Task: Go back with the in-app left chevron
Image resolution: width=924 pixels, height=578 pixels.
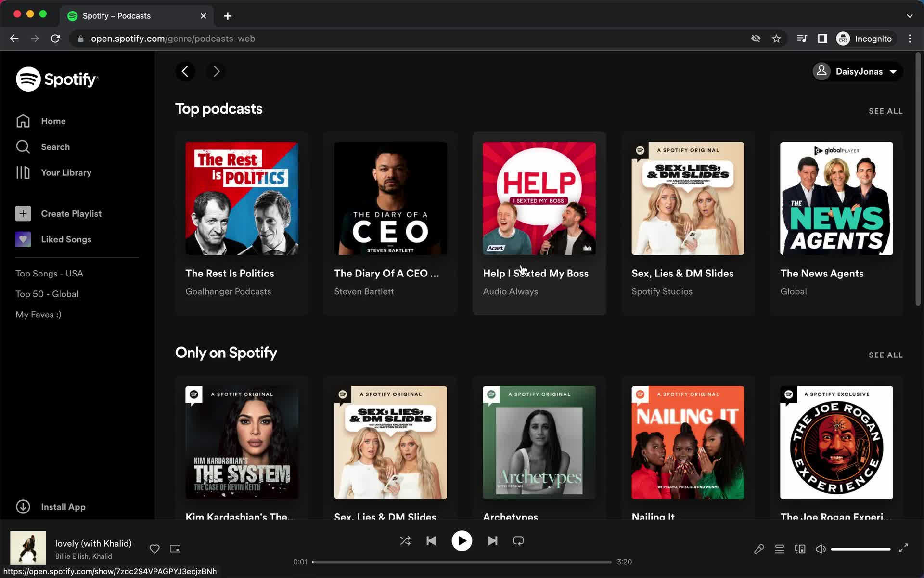Action: (x=185, y=71)
